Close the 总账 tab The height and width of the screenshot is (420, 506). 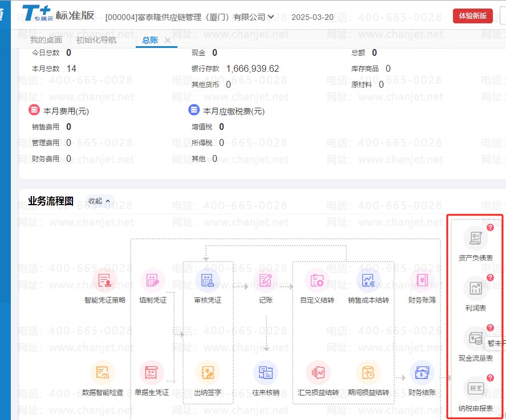point(168,40)
